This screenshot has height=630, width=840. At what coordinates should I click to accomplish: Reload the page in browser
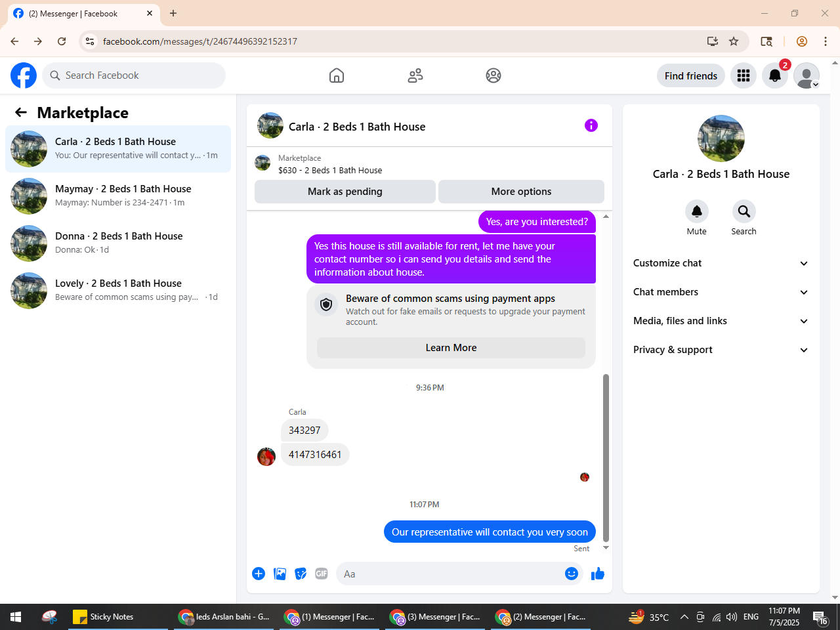tap(62, 41)
